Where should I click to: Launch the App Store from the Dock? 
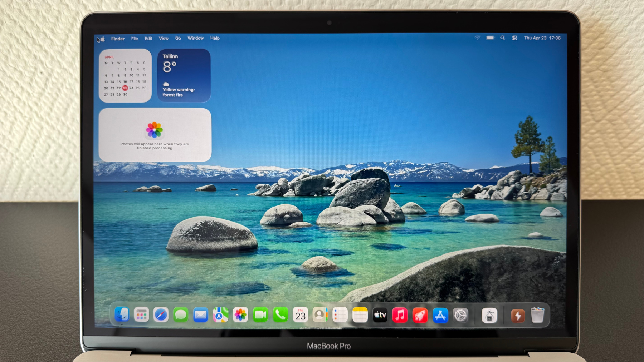coord(440,315)
